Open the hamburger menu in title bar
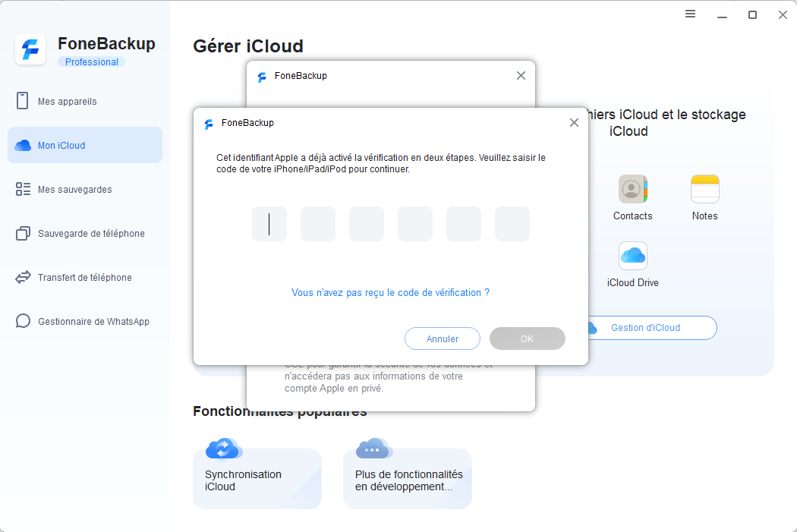 point(690,14)
